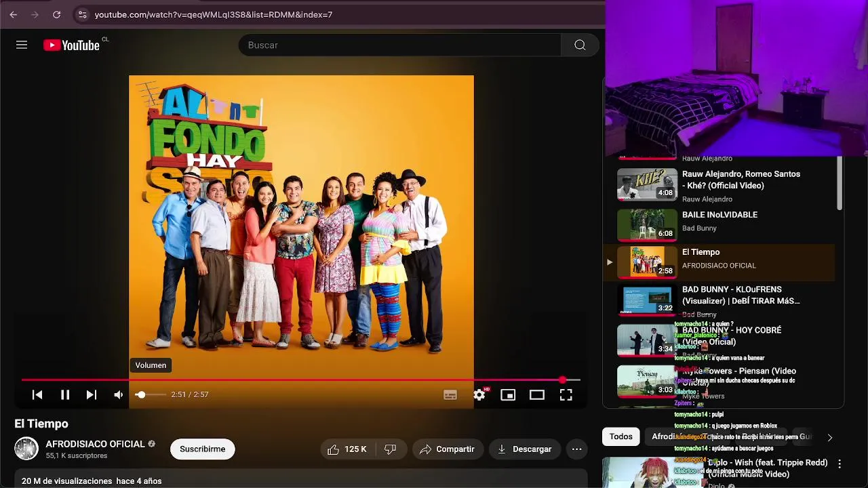Click Bad Bunny channel name under BAILE INoLVIDABLE

699,228
